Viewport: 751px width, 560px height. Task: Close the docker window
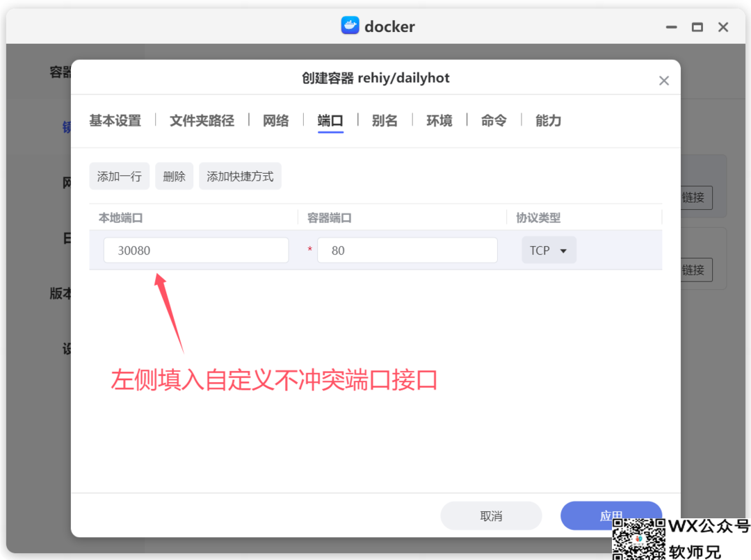(x=723, y=27)
